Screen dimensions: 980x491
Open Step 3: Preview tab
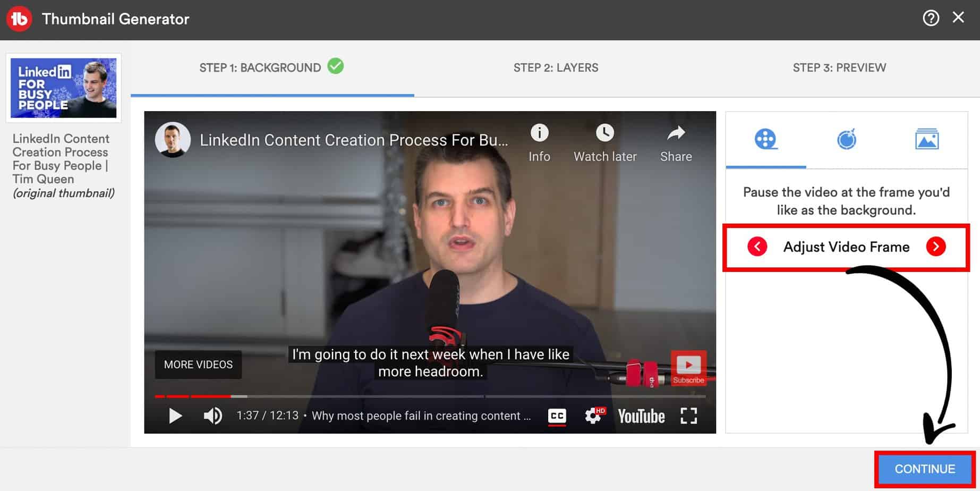(839, 68)
